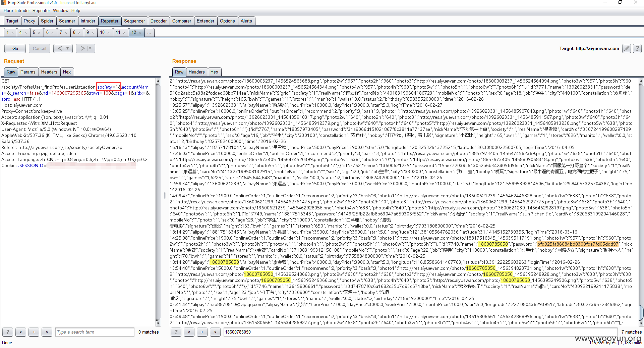
Task: Click the request search term field
Action: (95, 332)
